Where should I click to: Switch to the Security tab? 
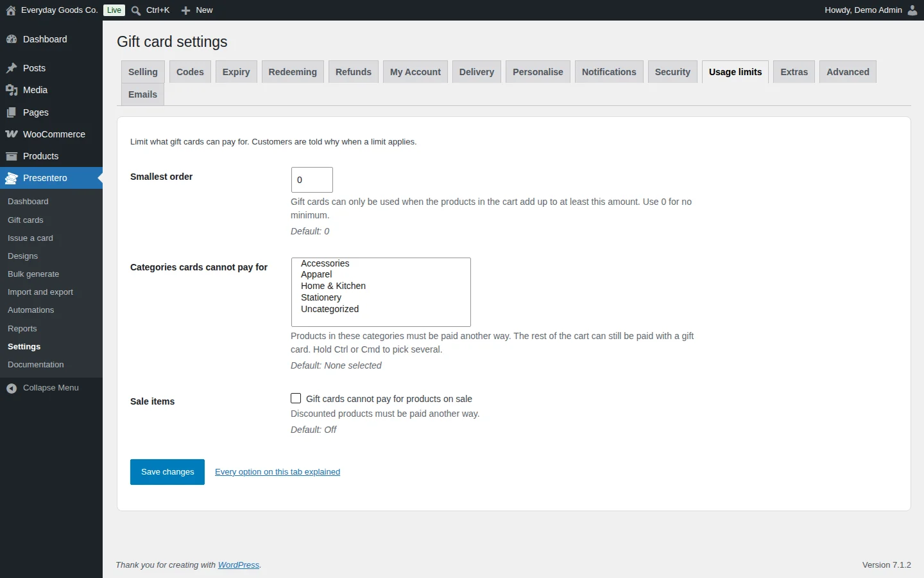pyautogui.click(x=672, y=72)
